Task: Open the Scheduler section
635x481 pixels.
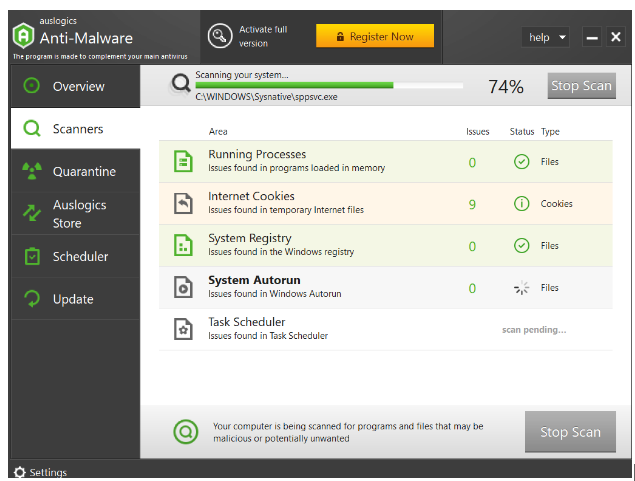Action: 75,256
